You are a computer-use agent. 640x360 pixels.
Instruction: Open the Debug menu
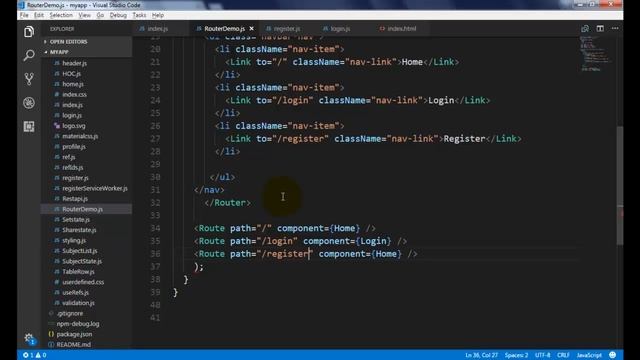[x=118, y=15]
